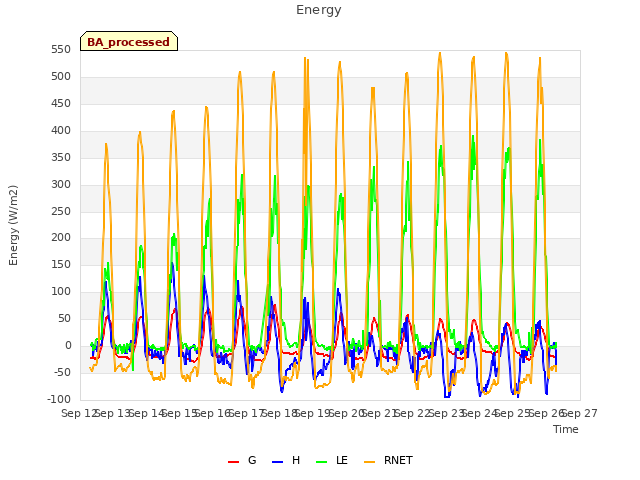Click the 350 y-axis tick label

pos(61,158)
